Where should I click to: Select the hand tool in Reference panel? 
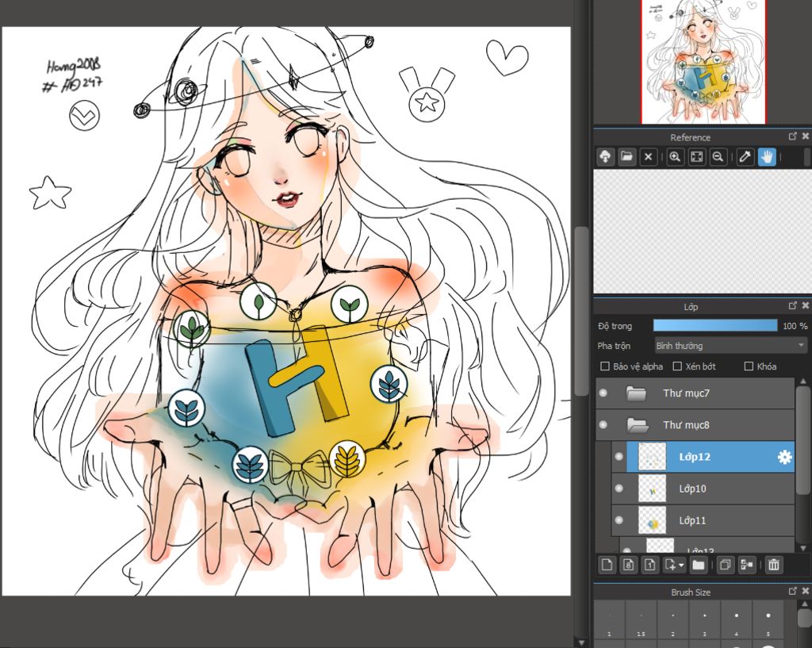[x=767, y=156]
